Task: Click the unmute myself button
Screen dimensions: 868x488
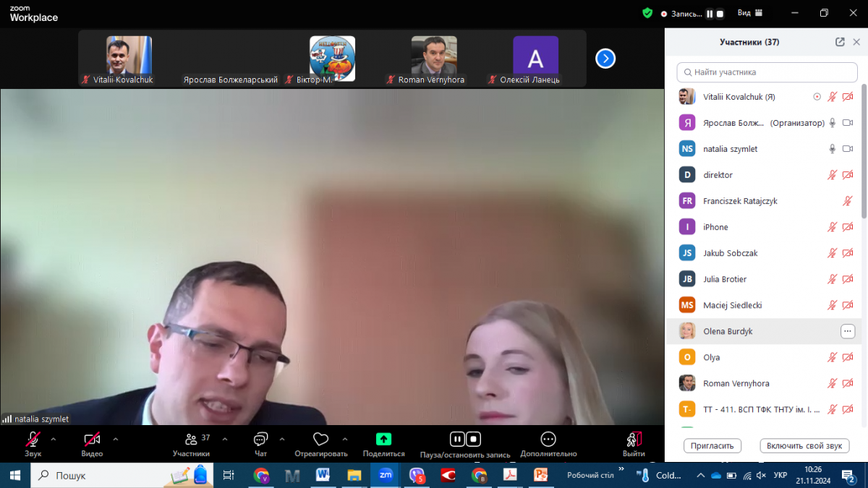Action: click(804, 446)
